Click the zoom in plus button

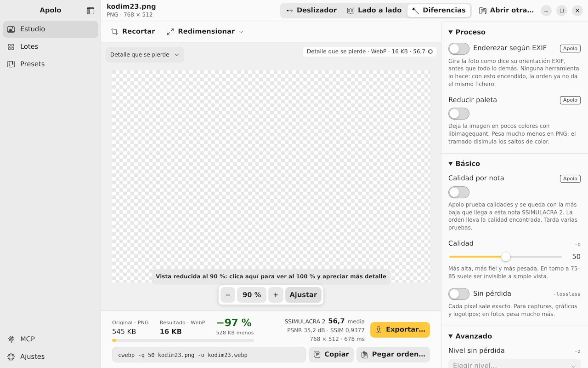pyautogui.click(x=276, y=295)
